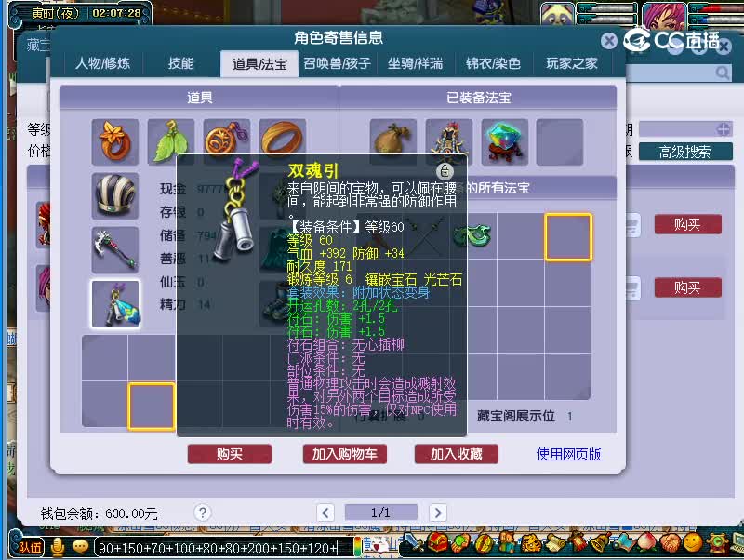Click the 藏宝阁展示位 label
Viewport: 744px width, 560px height.
coord(516,416)
